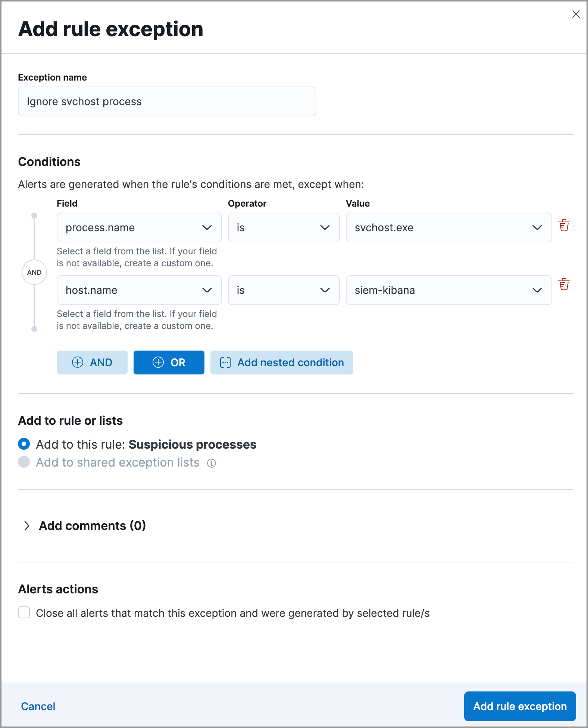Click Cancel to discard the exception

click(x=38, y=706)
